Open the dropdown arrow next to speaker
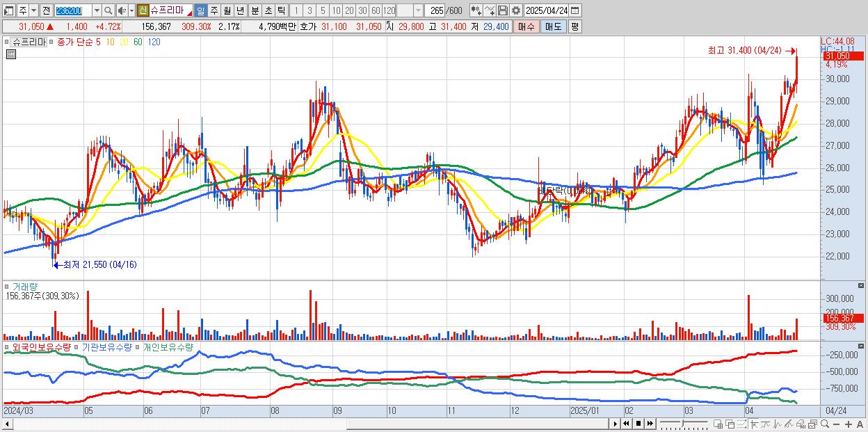868x432 pixels. pos(131,10)
